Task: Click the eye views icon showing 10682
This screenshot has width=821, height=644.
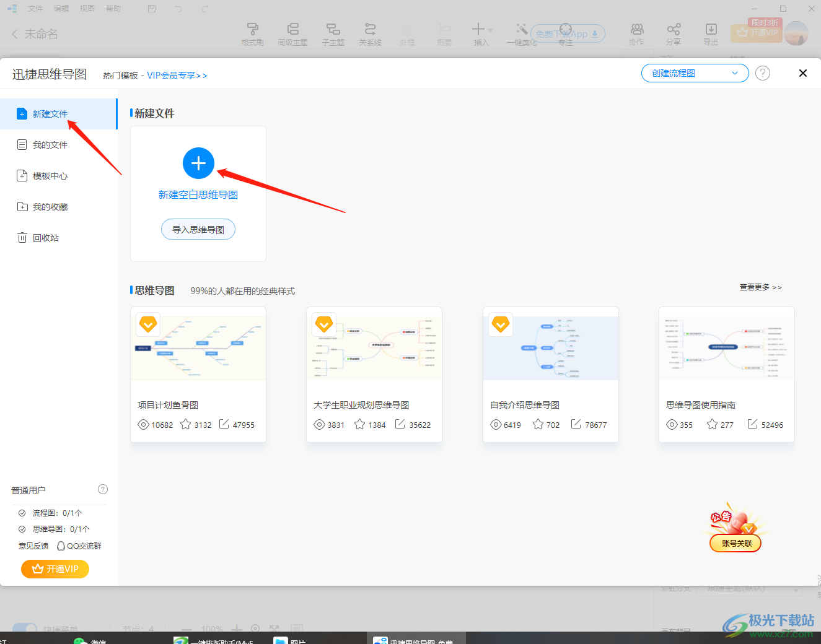Action: (x=143, y=425)
